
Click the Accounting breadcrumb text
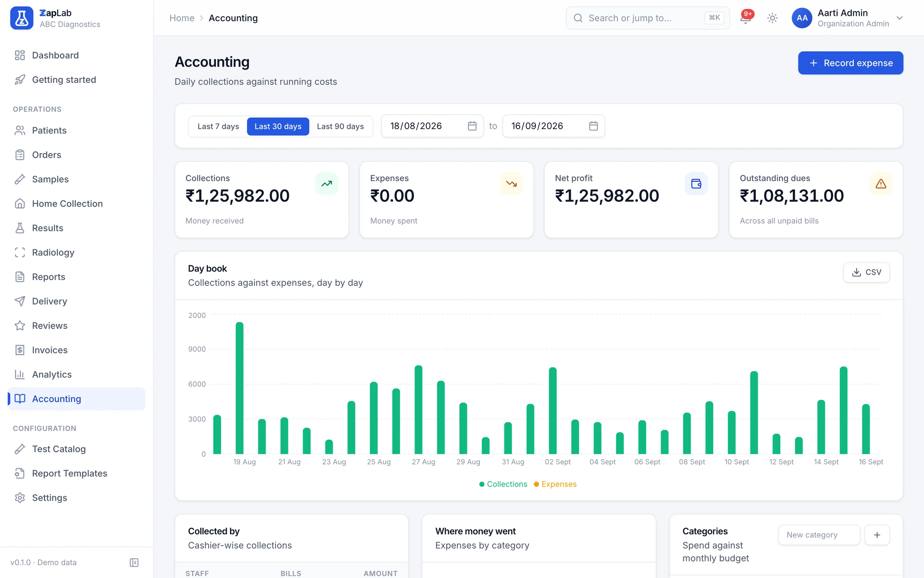pos(233,18)
